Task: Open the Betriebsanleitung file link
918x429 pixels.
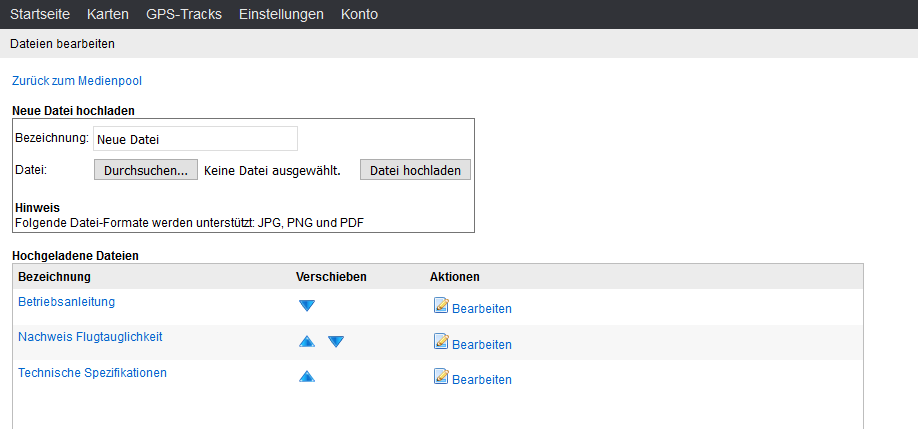Action: (67, 301)
